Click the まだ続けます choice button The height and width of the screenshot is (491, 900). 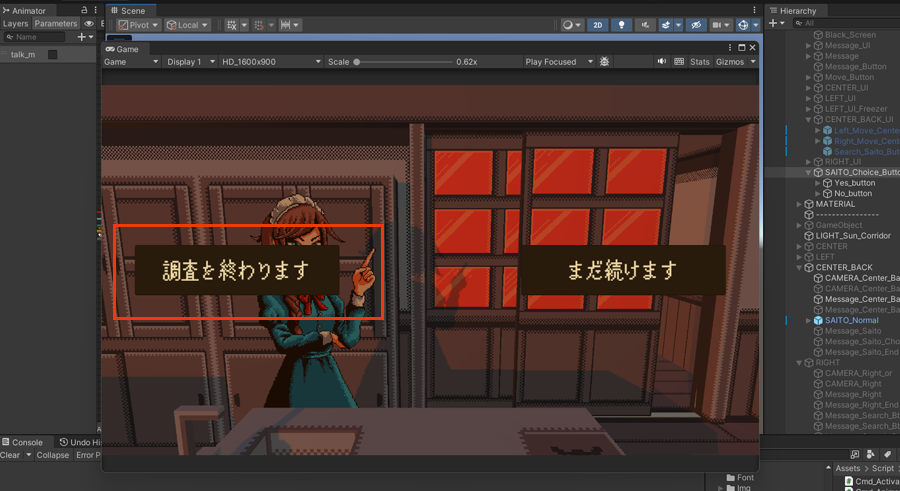(x=622, y=270)
